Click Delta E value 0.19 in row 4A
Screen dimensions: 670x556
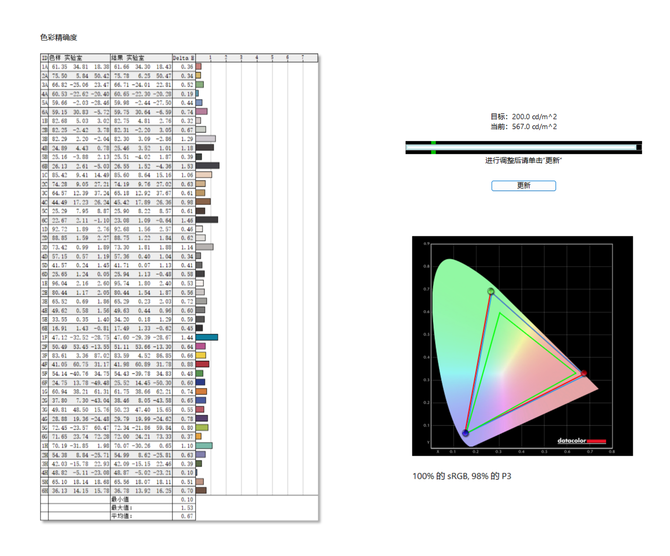point(187,94)
